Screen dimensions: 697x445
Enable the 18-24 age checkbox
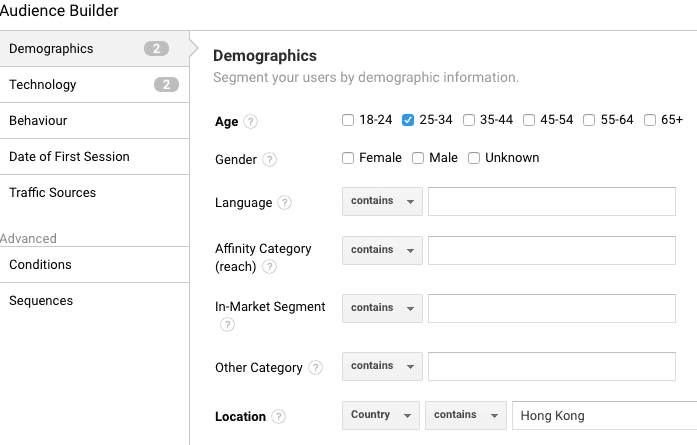tap(348, 120)
